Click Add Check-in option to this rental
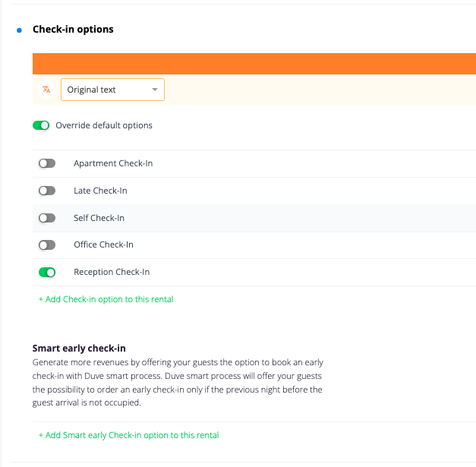 click(106, 299)
